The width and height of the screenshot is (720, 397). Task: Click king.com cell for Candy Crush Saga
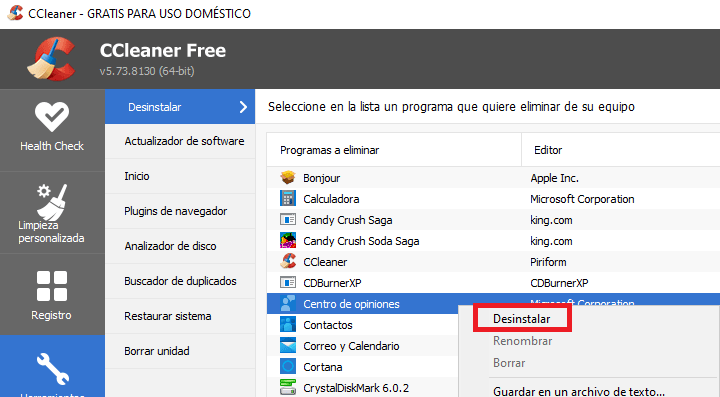pyautogui.click(x=551, y=220)
